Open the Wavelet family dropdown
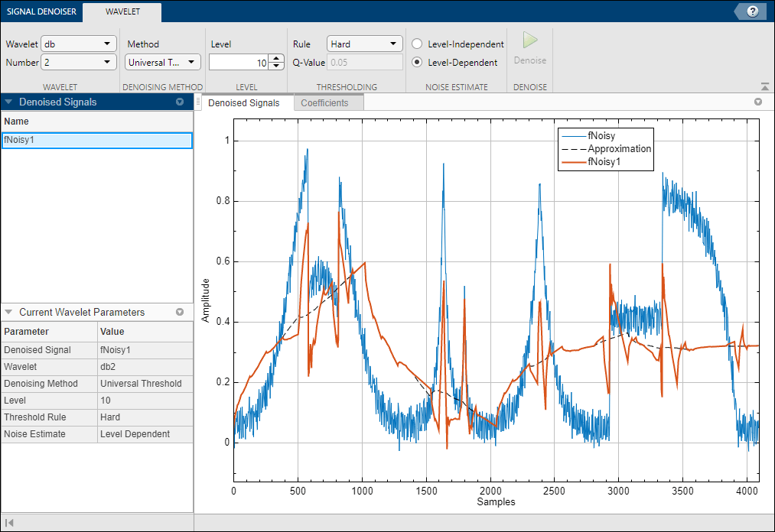 [x=79, y=44]
